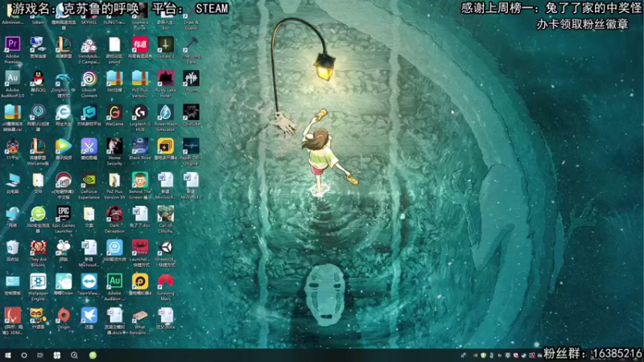Open the 11 platform desktop icon
Image resolution: width=644 pixels, height=362 pixels.
13,146
